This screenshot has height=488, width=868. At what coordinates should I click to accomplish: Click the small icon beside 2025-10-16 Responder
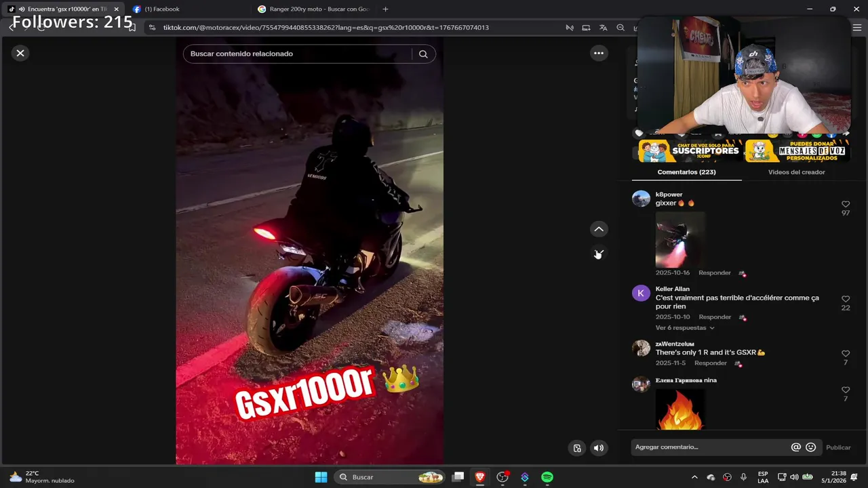coord(742,274)
